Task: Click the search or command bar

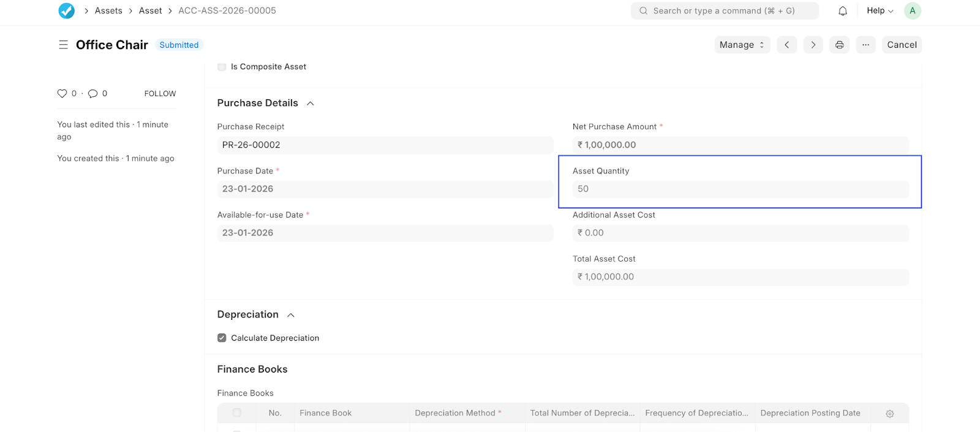Action: click(724, 10)
